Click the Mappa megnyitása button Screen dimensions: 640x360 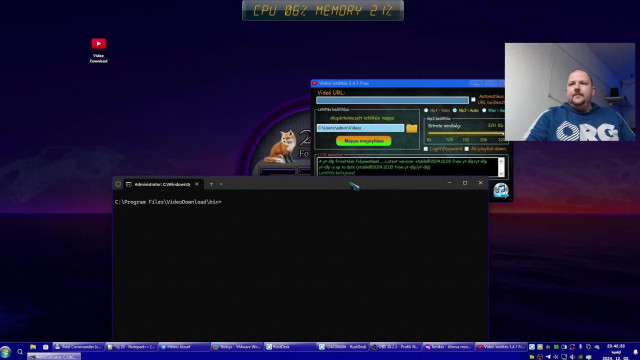point(364,141)
